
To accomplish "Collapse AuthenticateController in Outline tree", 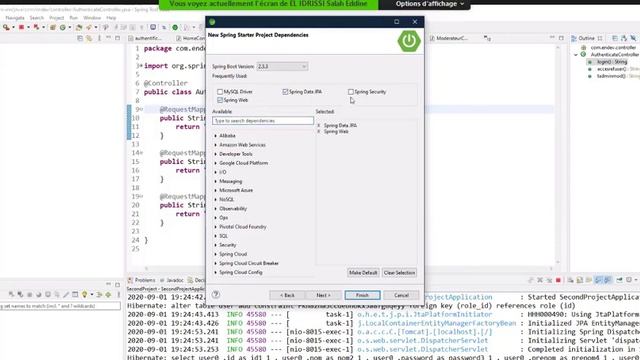I will click(x=576, y=54).
